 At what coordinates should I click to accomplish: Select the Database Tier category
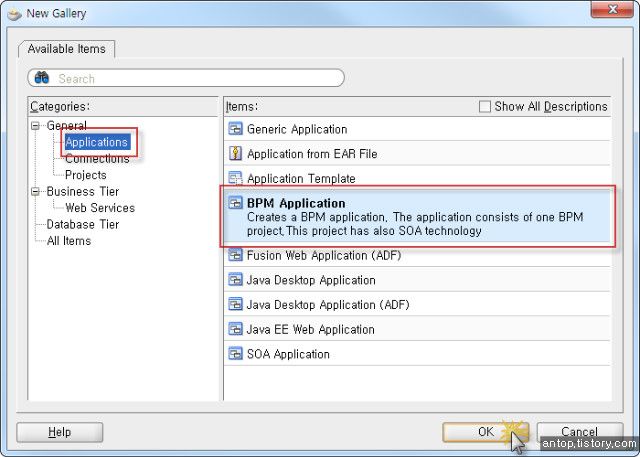83,224
